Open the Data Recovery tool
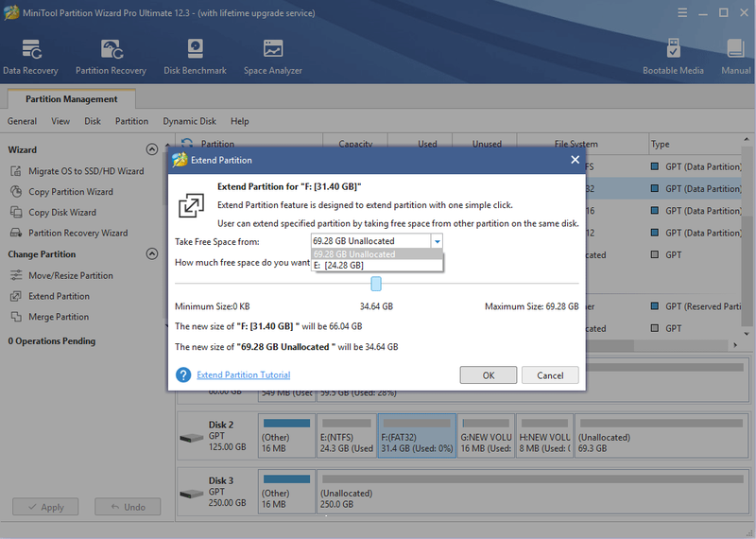 click(30, 57)
